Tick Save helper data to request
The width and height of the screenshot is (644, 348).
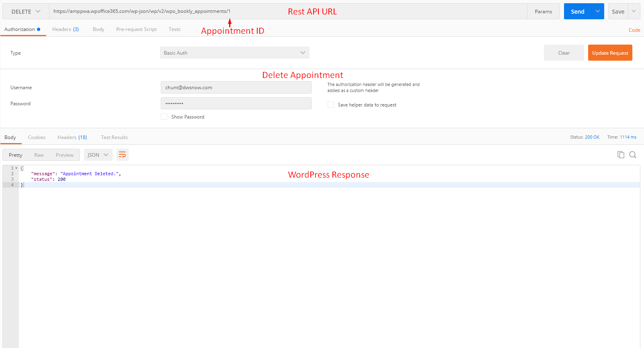click(331, 104)
